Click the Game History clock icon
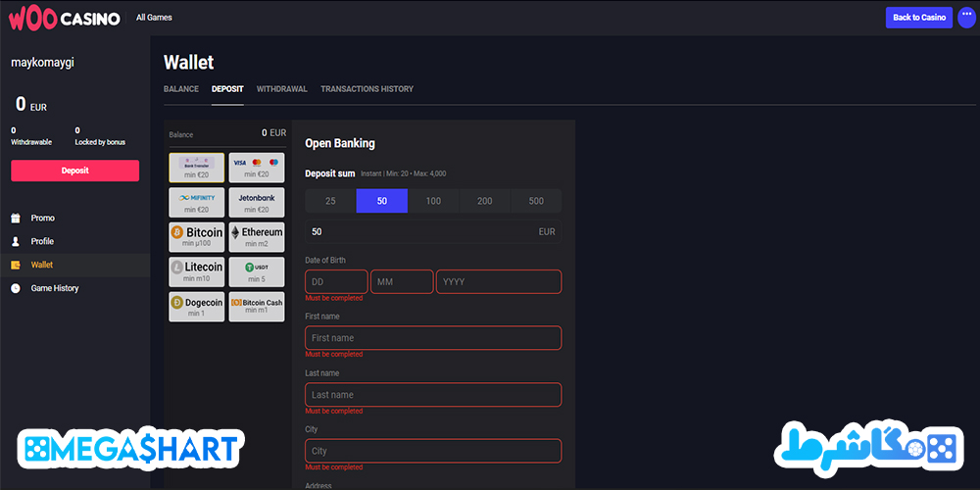The image size is (980, 490). click(x=16, y=288)
